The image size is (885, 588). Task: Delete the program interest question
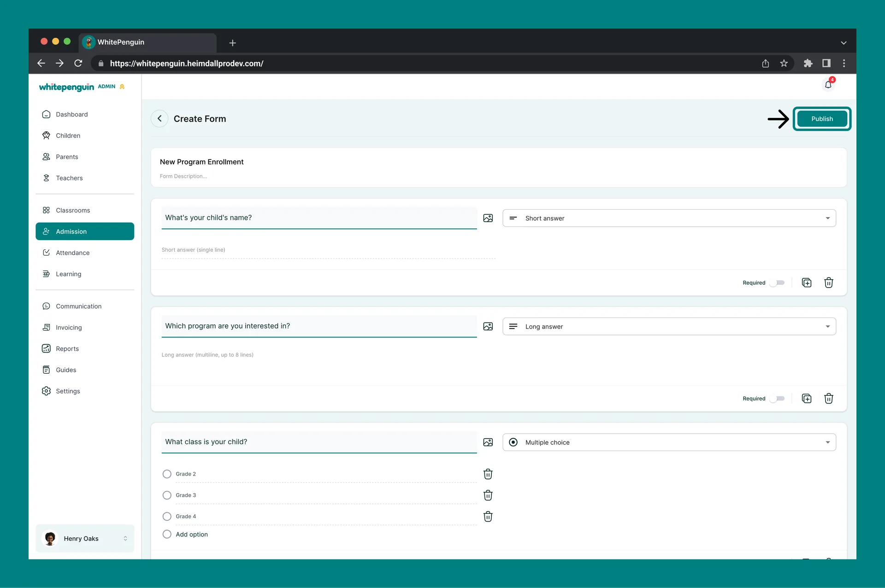coord(829,398)
